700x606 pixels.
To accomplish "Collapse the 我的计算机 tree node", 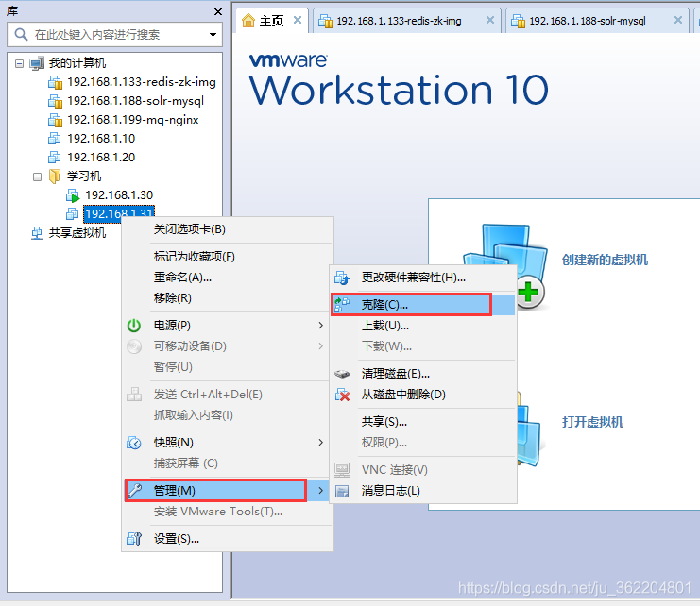I will [19, 63].
